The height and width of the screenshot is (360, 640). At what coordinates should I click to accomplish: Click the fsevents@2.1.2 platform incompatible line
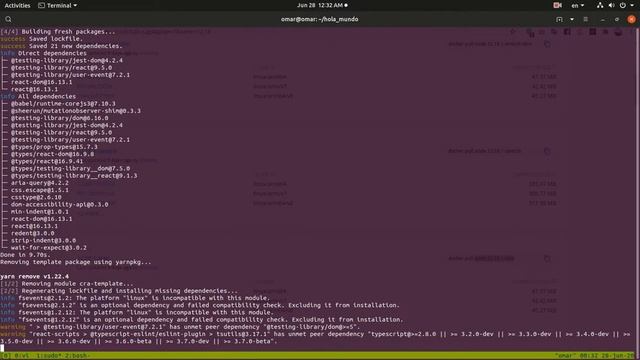(x=135, y=298)
